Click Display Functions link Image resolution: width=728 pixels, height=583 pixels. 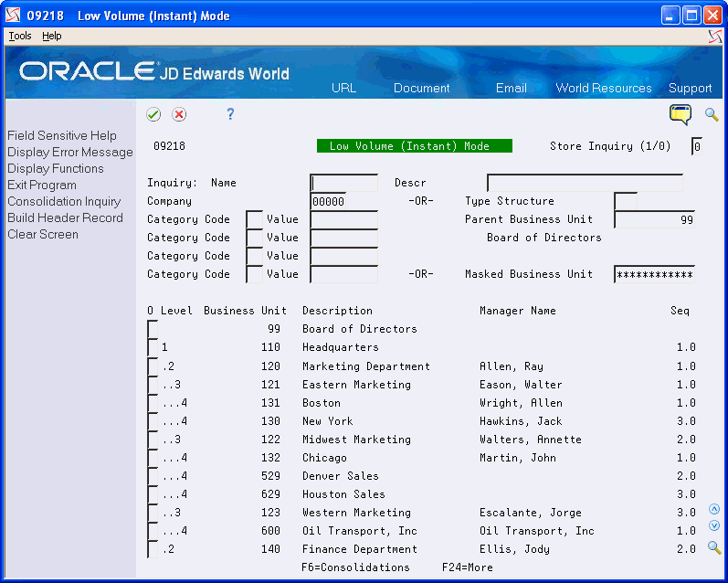click(55, 169)
